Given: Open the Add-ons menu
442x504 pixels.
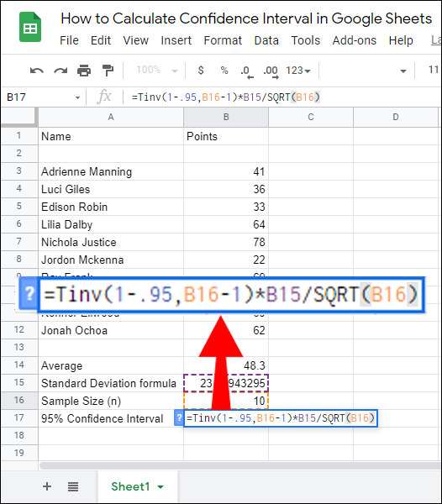Looking at the screenshot, I should pos(355,40).
